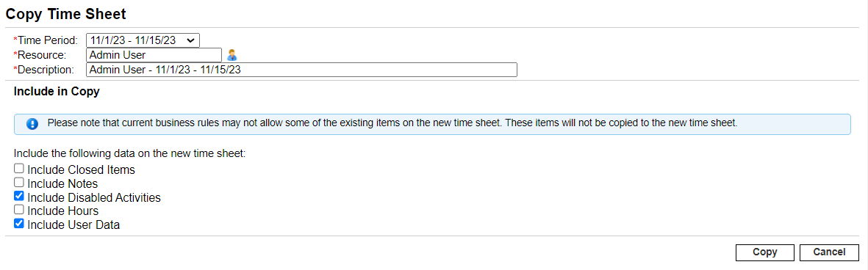This screenshot has height=270, width=868.
Task: Click the Include Disabled Activities label text
Action: coord(94,197)
